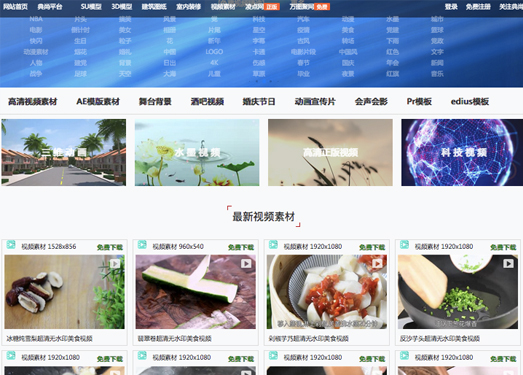Select the 舞台背景 category tab

click(x=155, y=101)
